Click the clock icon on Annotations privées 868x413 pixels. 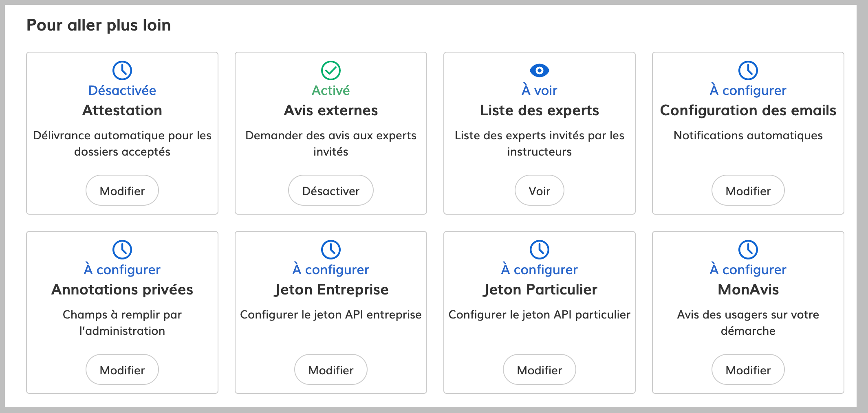click(x=122, y=250)
